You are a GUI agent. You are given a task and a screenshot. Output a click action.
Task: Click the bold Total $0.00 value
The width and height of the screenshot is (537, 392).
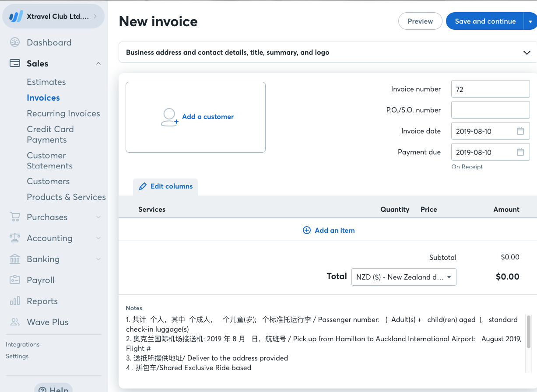508,276
